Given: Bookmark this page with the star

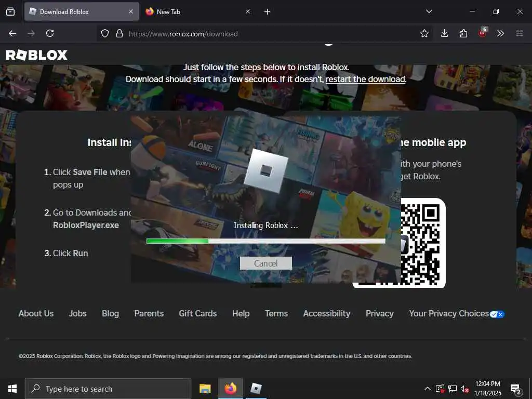Looking at the screenshot, I should click(424, 33).
